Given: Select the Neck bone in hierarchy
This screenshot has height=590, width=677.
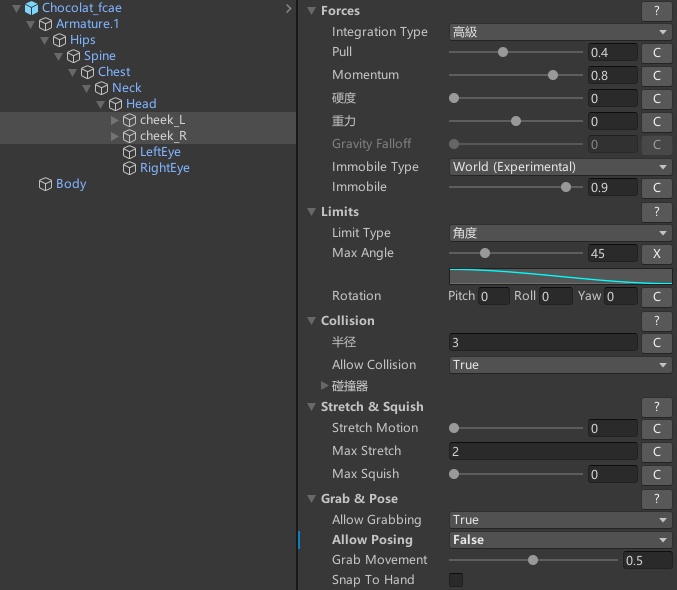Looking at the screenshot, I should (x=126, y=88).
